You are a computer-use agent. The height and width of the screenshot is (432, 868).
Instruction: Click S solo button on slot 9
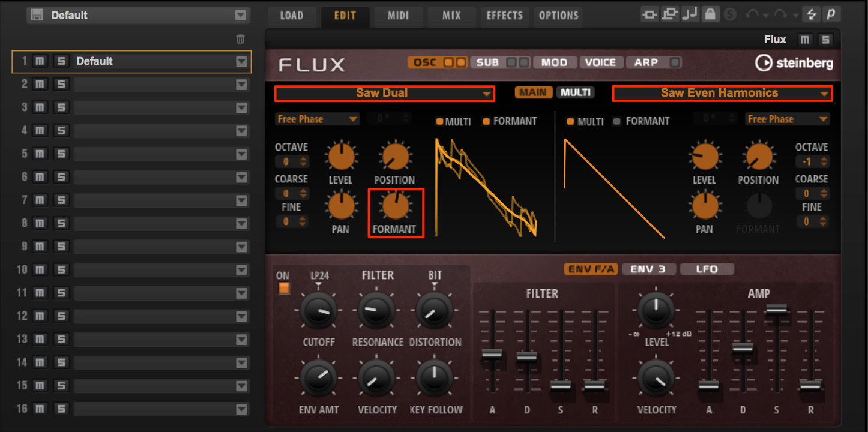61,247
